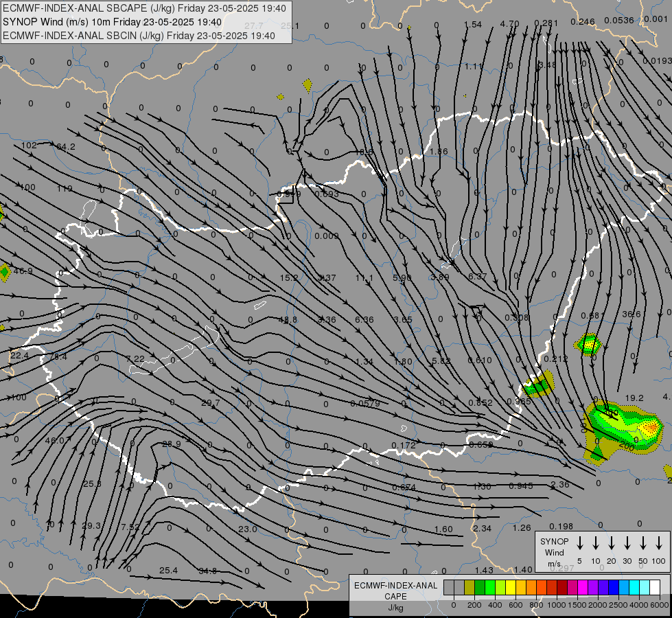Viewport: 672px width, 618px height.
Task: Click the map value 3.48
Action: click(x=547, y=65)
